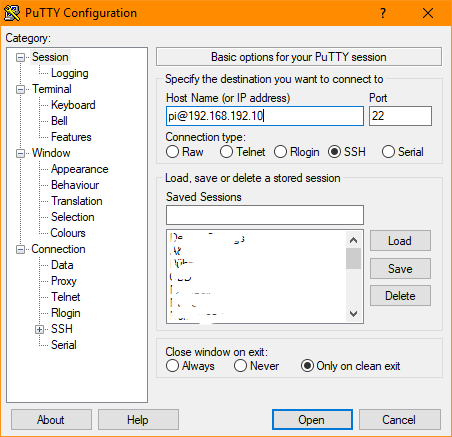Click the Load button
452x437 pixels.
400,241
